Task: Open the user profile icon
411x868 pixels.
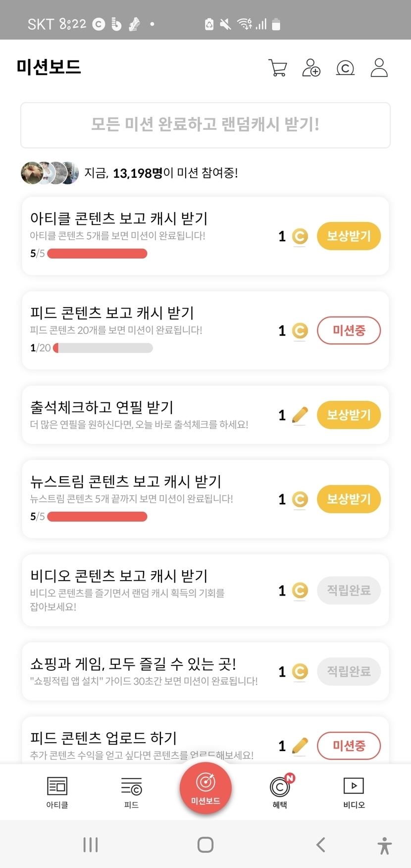Action: (379, 68)
